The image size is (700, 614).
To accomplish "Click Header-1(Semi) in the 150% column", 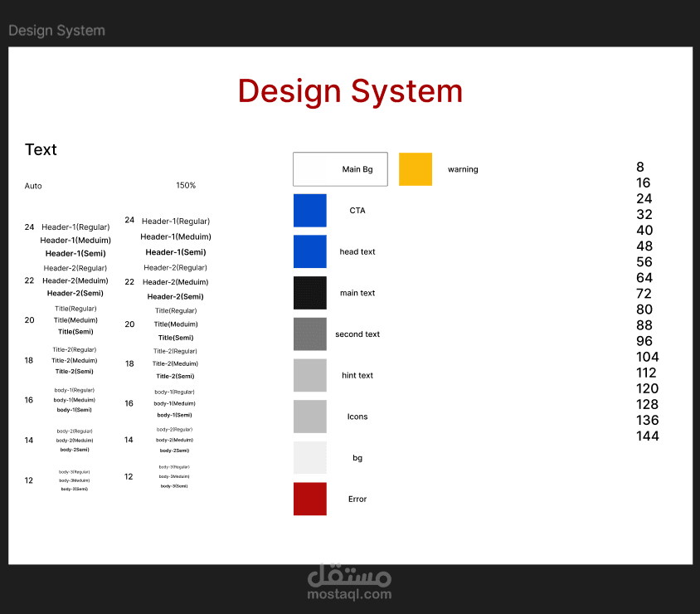I will [176, 252].
